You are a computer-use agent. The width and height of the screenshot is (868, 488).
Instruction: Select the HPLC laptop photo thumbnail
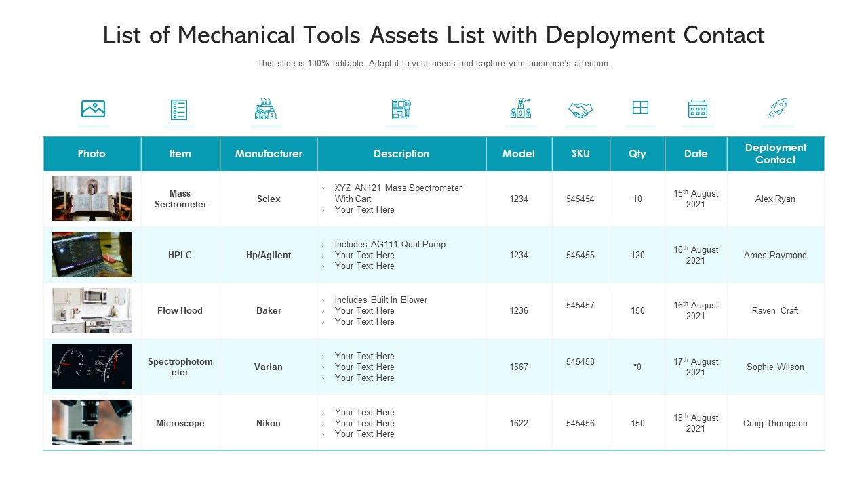click(92, 255)
